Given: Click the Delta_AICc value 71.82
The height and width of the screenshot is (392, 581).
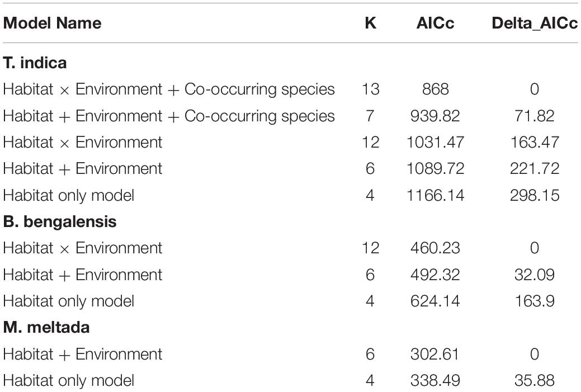Looking at the screenshot, I should click(535, 116).
